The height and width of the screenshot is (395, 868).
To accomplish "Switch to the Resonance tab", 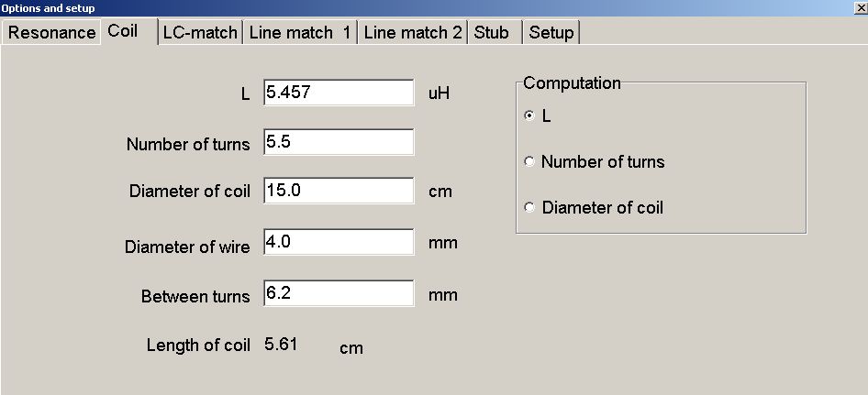I will [51, 33].
